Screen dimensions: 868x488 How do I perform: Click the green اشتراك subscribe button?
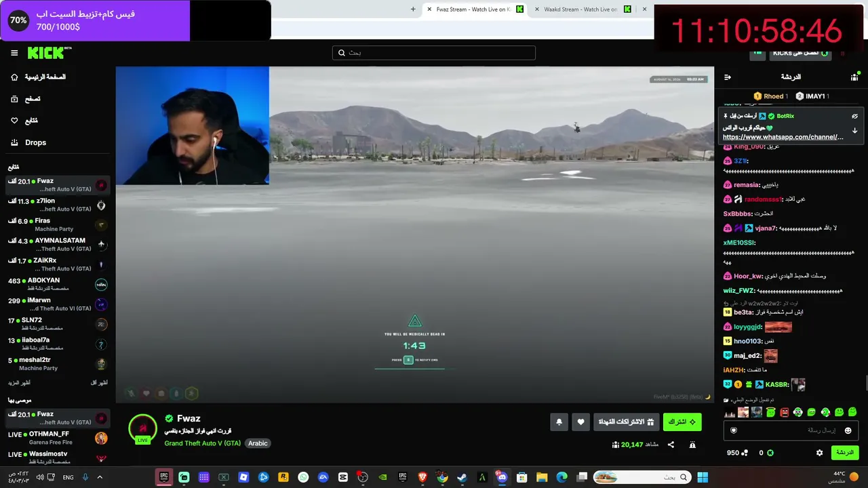point(682,422)
